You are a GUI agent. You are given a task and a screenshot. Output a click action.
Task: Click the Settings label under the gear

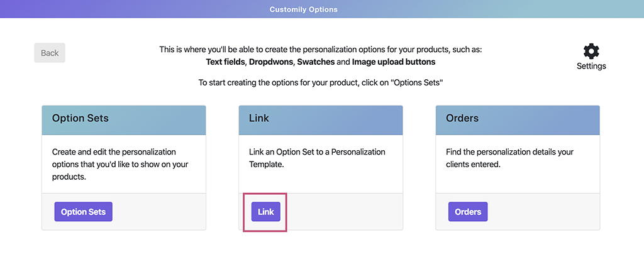[x=591, y=66]
